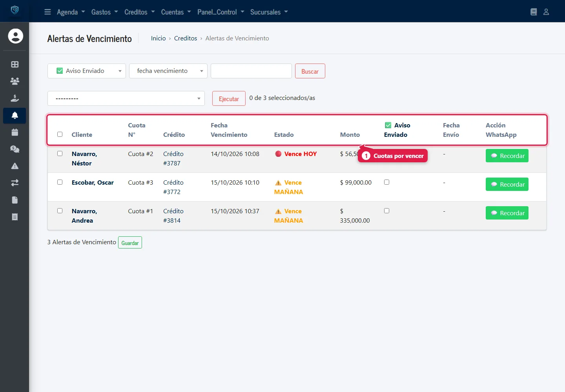
Task: Check Aviso Enviado for Escobar, Oscar
Action: (387, 182)
